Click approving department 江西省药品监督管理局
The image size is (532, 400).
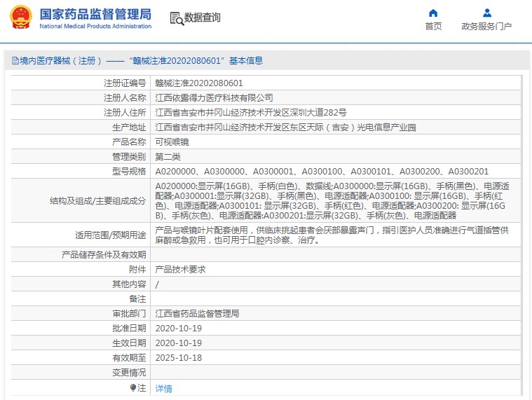[197, 313]
